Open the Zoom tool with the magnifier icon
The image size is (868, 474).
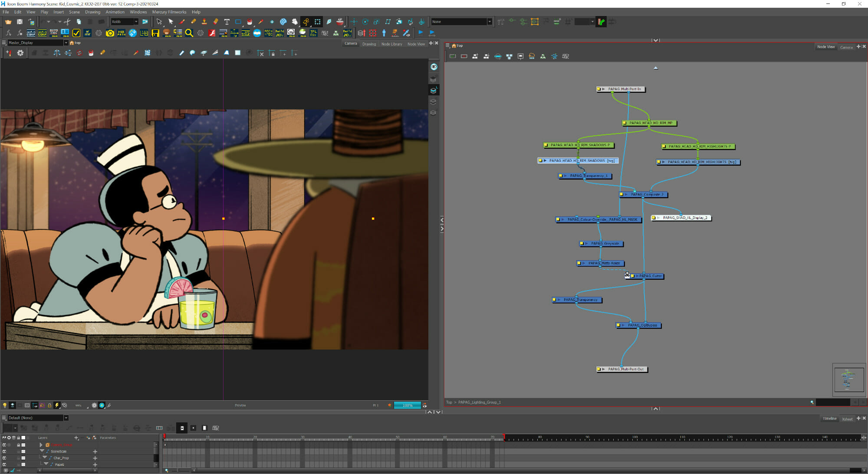[190, 33]
